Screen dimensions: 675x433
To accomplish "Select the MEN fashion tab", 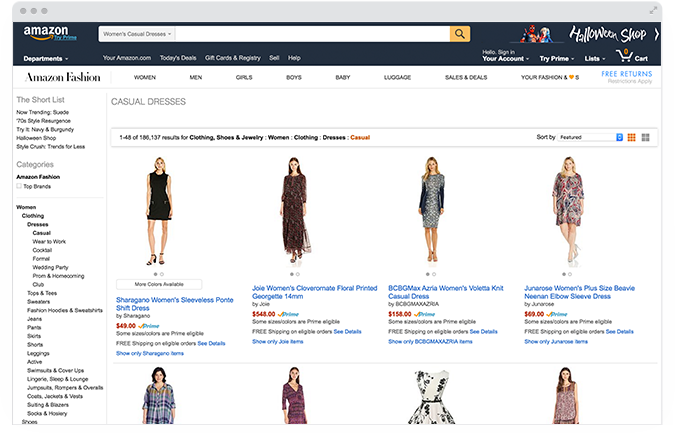I will coord(196,77).
